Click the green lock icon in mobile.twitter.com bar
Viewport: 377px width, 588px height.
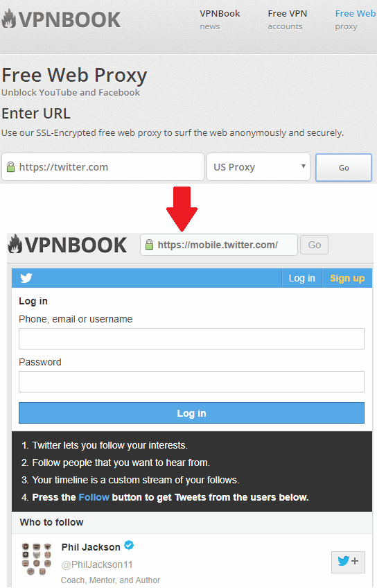tap(149, 245)
